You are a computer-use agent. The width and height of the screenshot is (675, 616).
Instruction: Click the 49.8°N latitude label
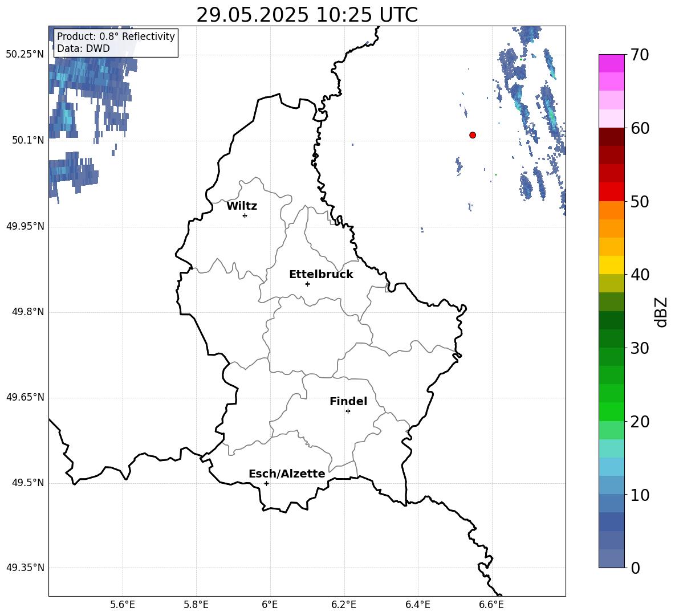coord(28,312)
